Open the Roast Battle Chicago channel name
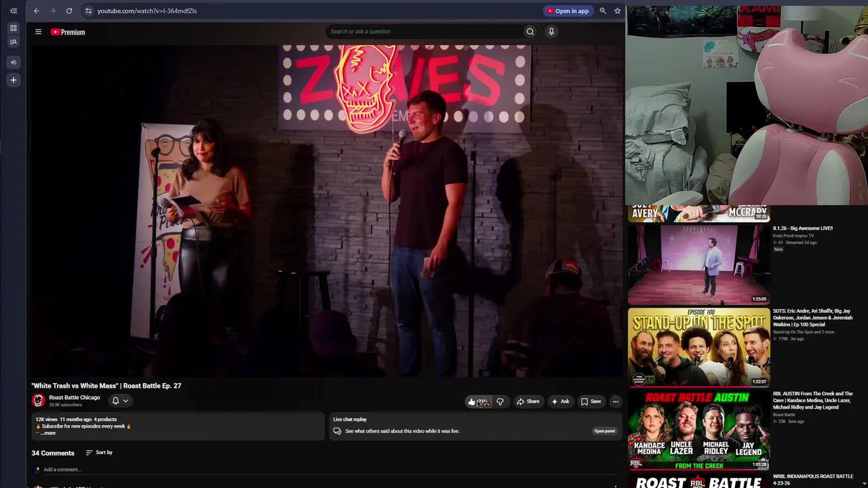Viewport: 868px width, 488px height. coord(75,398)
